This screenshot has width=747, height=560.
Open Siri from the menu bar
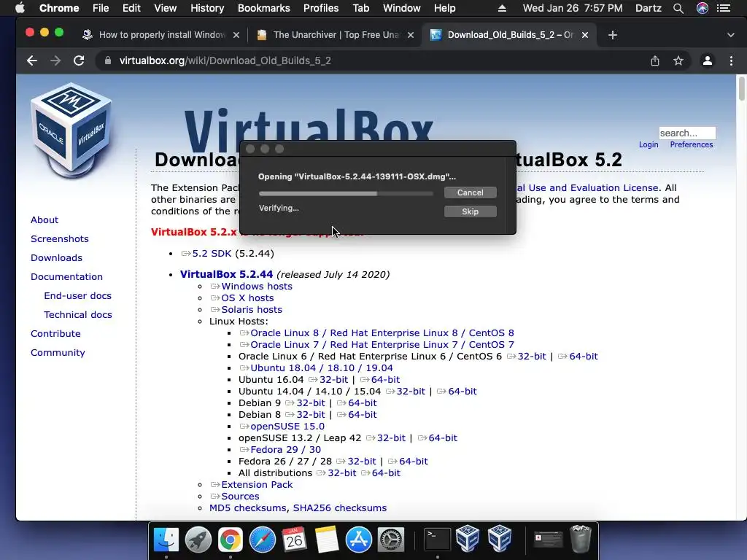coord(703,8)
